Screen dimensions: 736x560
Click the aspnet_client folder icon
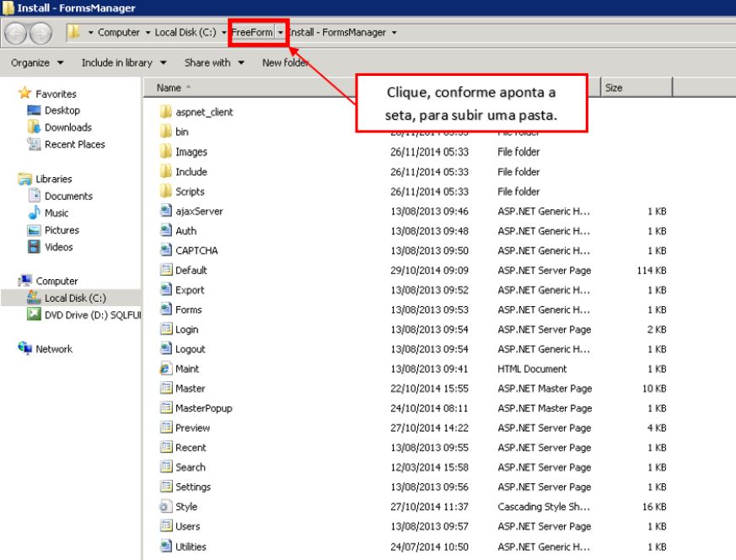click(166, 111)
